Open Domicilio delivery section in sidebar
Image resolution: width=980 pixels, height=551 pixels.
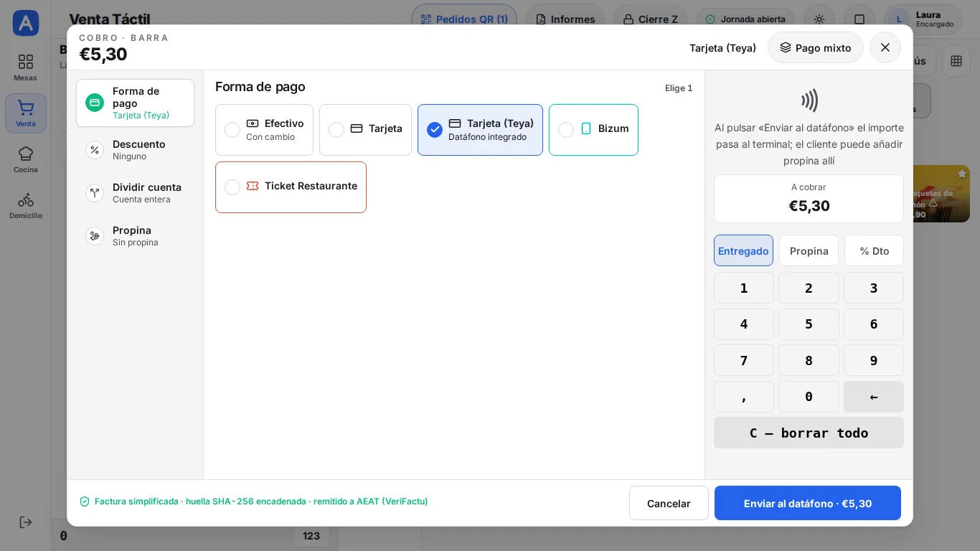[25, 205]
